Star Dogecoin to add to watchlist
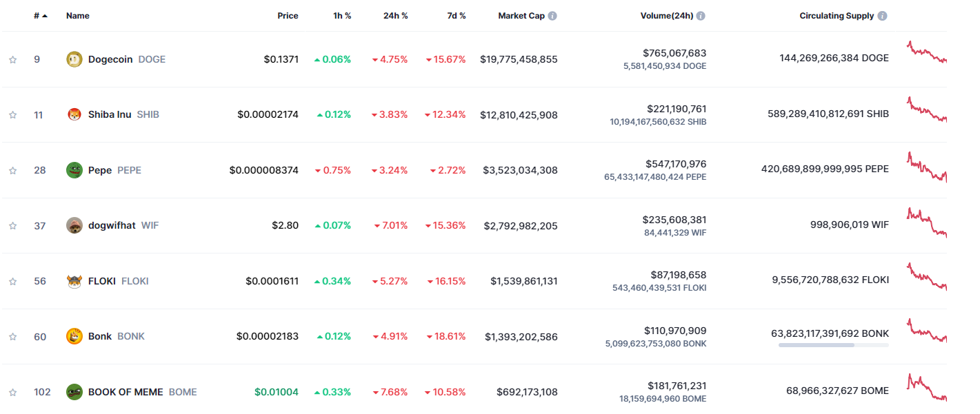 coord(12,59)
